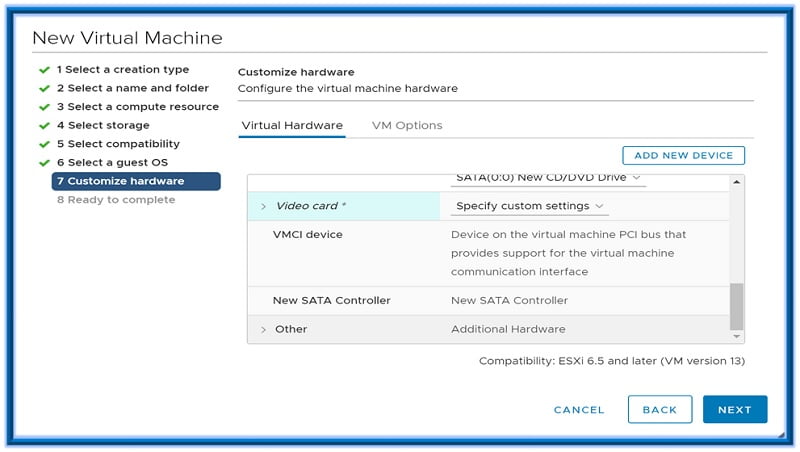800x452 pixels.
Task: Click the checkmark beside Select compatibility
Action: (x=44, y=144)
